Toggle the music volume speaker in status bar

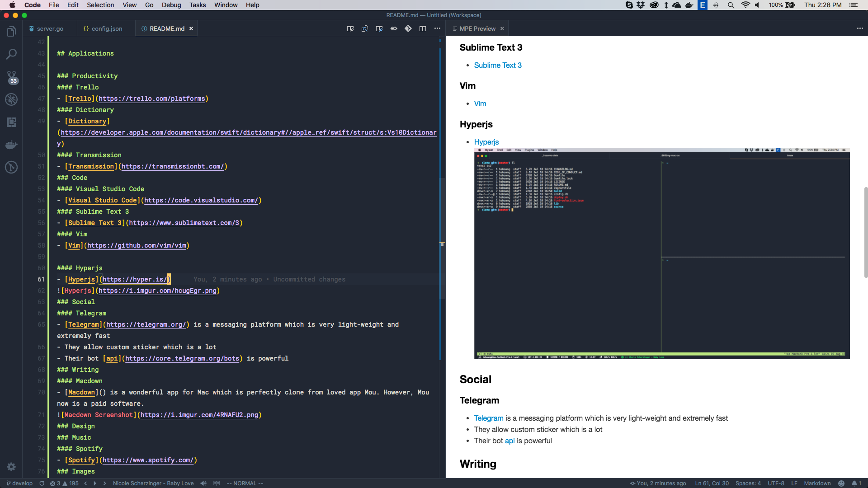tap(203, 483)
